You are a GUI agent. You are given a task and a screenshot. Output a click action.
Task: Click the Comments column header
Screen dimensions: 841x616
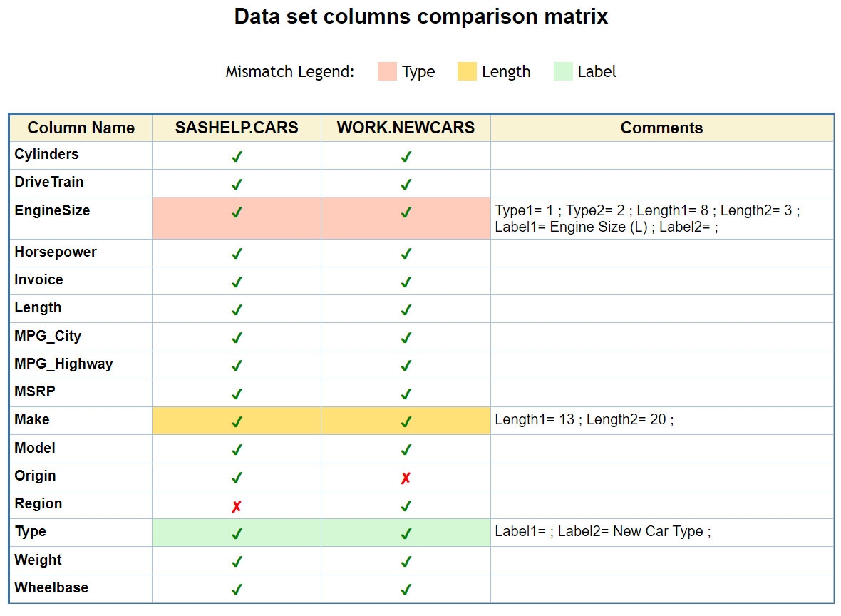661,128
